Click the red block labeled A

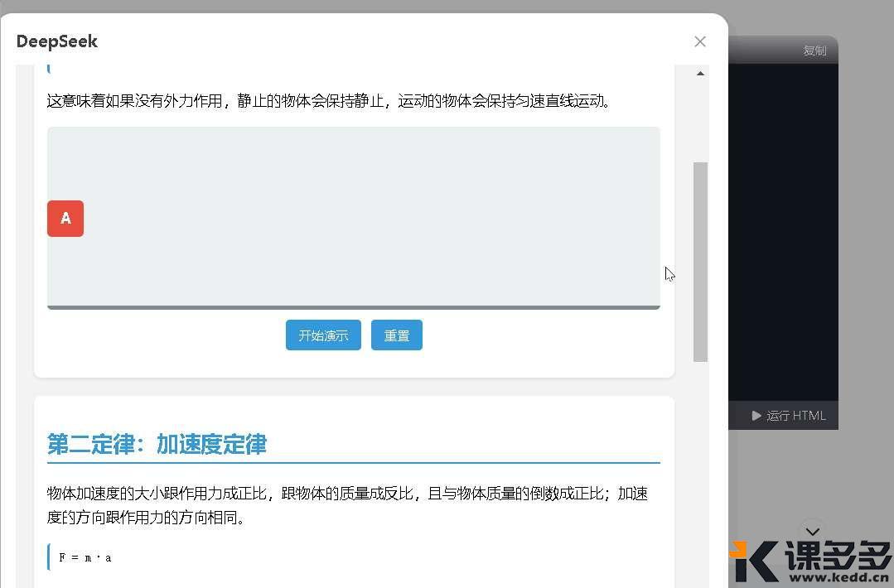(x=65, y=219)
